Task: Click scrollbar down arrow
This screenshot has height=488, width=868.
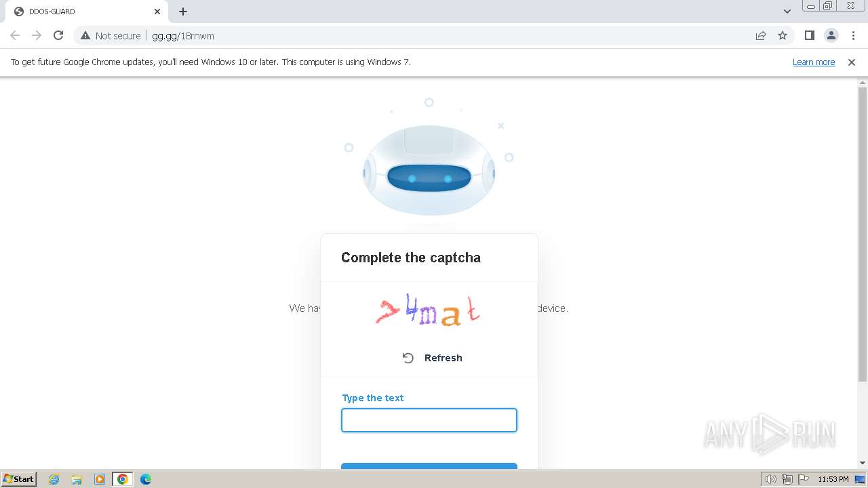Action: tap(863, 463)
